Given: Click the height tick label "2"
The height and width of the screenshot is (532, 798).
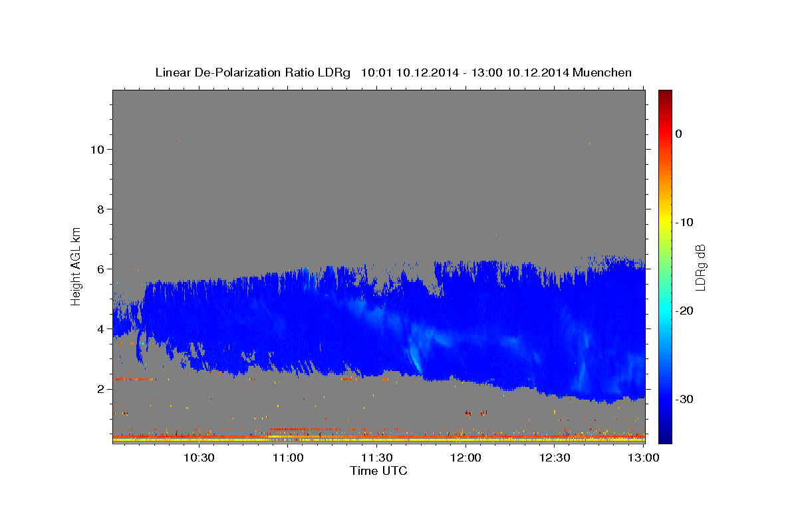Looking at the screenshot, I should click(x=100, y=389).
